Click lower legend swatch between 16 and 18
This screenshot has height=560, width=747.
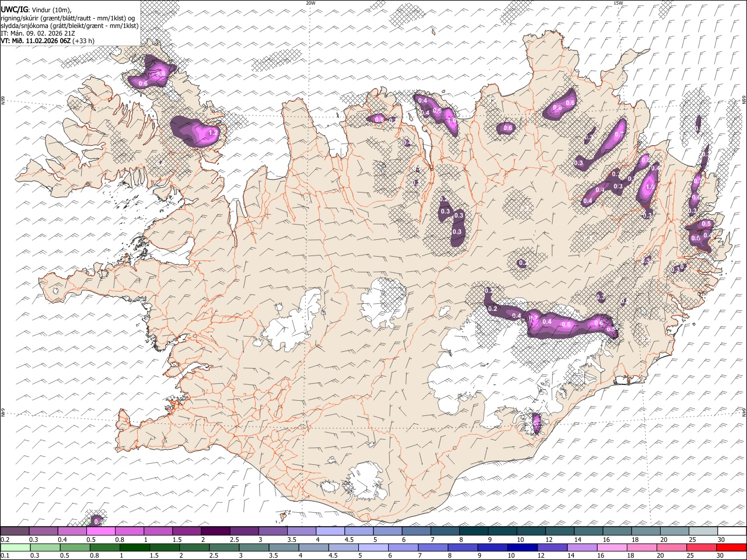point(613,548)
